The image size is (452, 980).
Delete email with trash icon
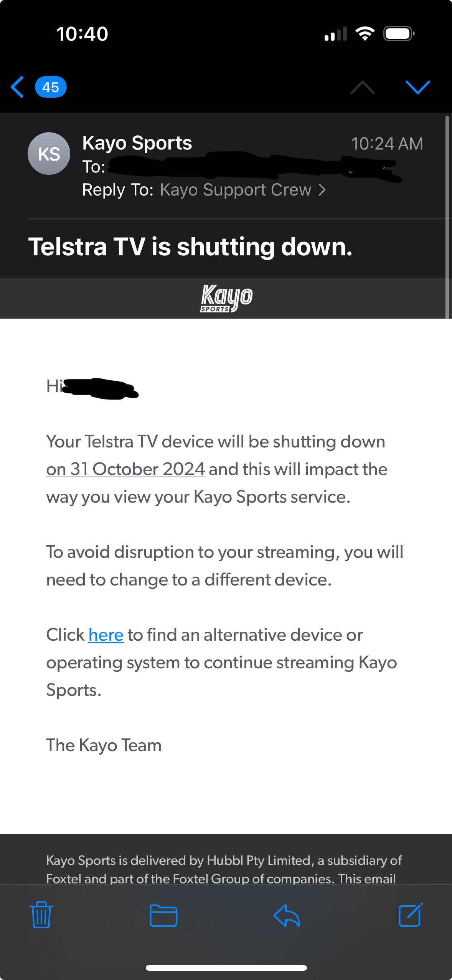(x=41, y=915)
